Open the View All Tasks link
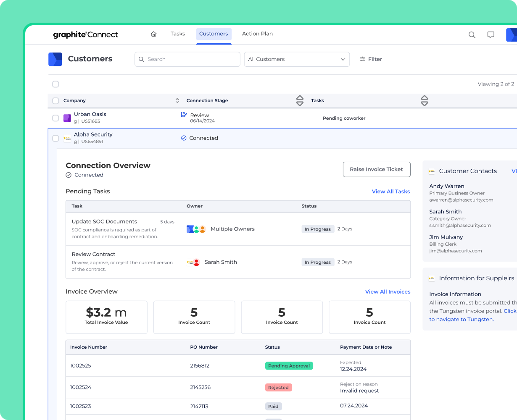517x420 pixels. click(x=391, y=192)
